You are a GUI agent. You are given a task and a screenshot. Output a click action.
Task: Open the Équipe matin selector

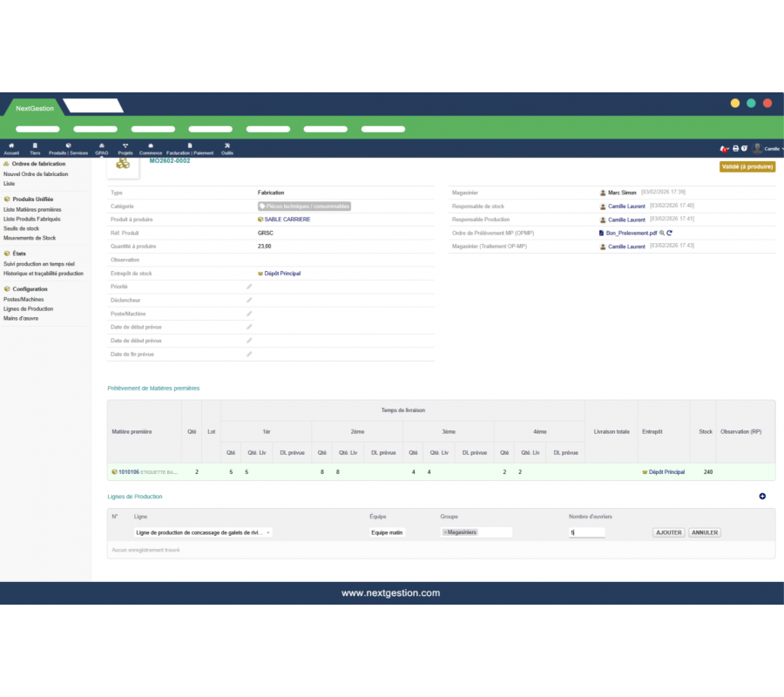tap(388, 532)
